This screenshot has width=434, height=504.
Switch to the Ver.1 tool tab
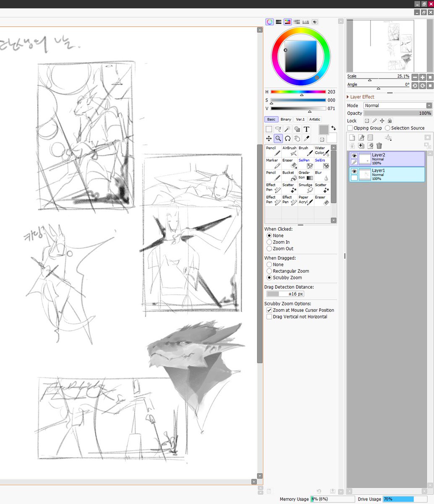[300, 119]
